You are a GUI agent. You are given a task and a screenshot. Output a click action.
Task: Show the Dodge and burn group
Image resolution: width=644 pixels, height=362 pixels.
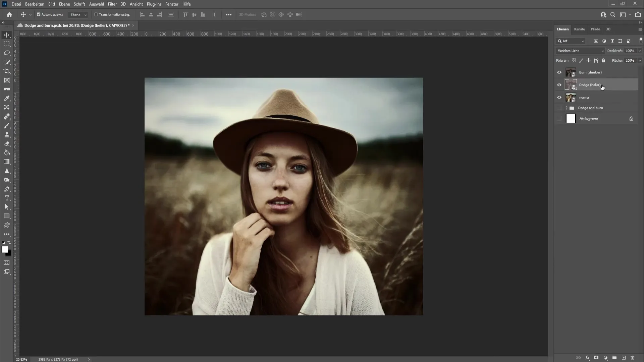[x=559, y=108]
